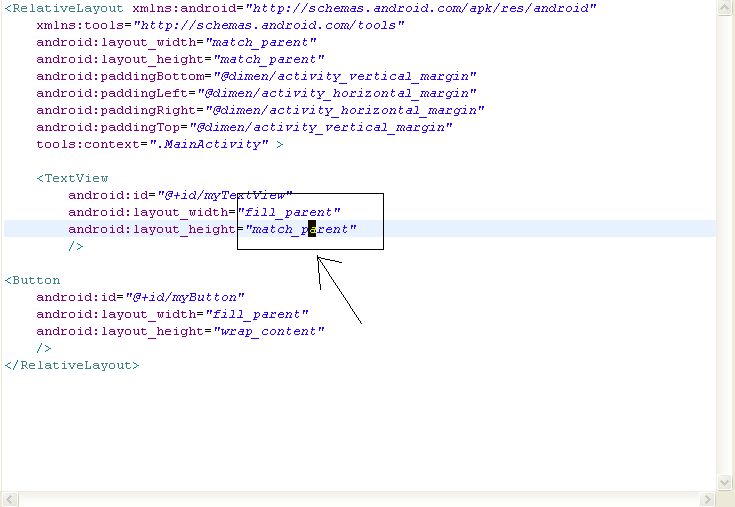Click the Button opening tag

click(33, 280)
